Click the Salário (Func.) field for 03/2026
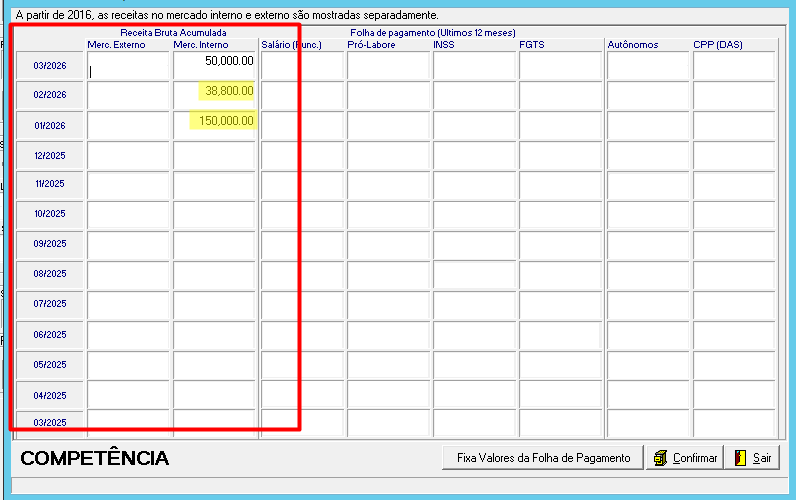The width and height of the screenshot is (796, 500). tap(303, 66)
